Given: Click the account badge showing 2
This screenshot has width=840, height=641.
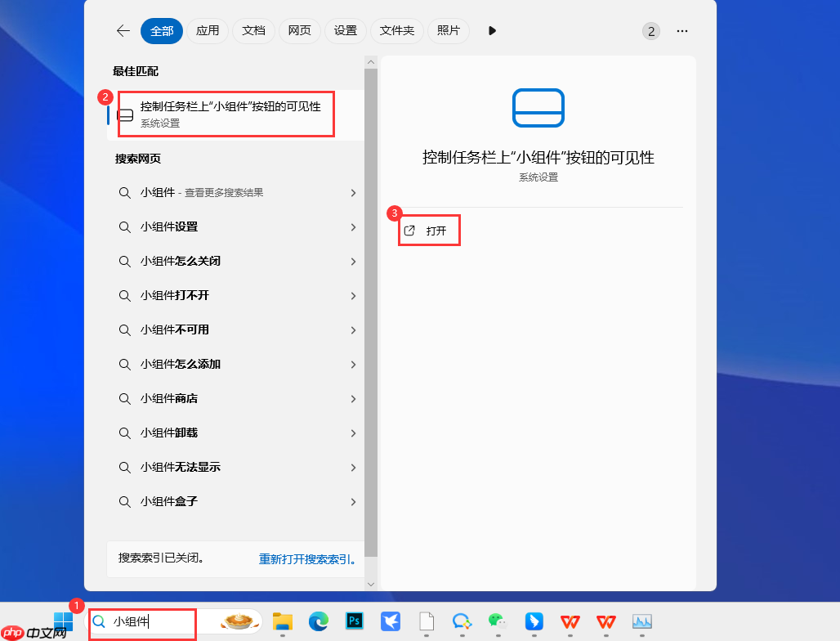Looking at the screenshot, I should pos(650,30).
